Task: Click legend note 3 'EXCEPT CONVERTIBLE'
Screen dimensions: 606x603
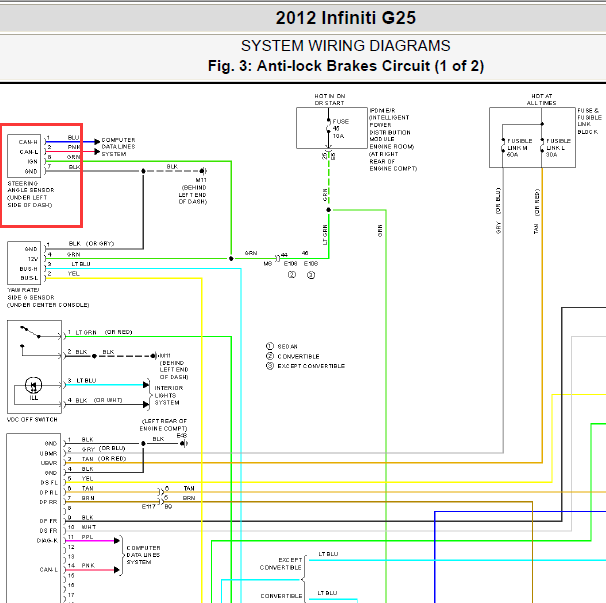Action: [x=305, y=366]
